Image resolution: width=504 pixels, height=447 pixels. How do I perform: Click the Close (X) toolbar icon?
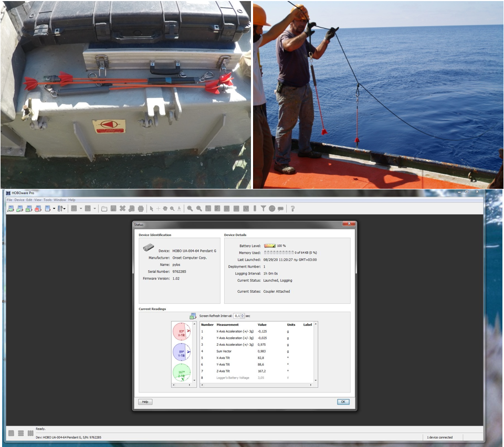point(122,209)
